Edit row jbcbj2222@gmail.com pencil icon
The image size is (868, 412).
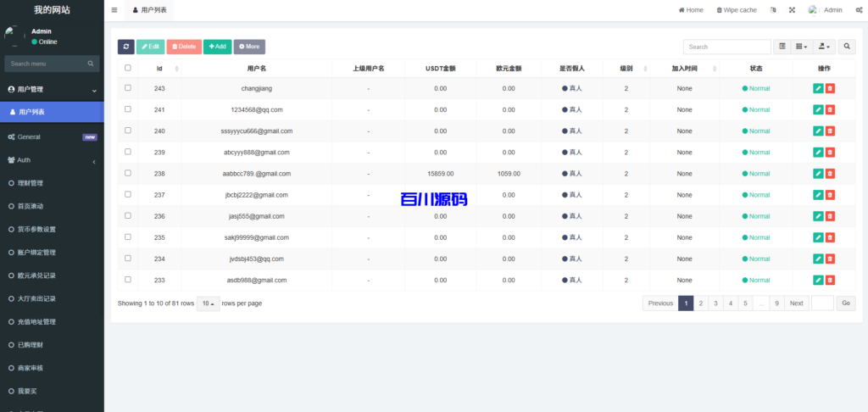[x=818, y=195]
